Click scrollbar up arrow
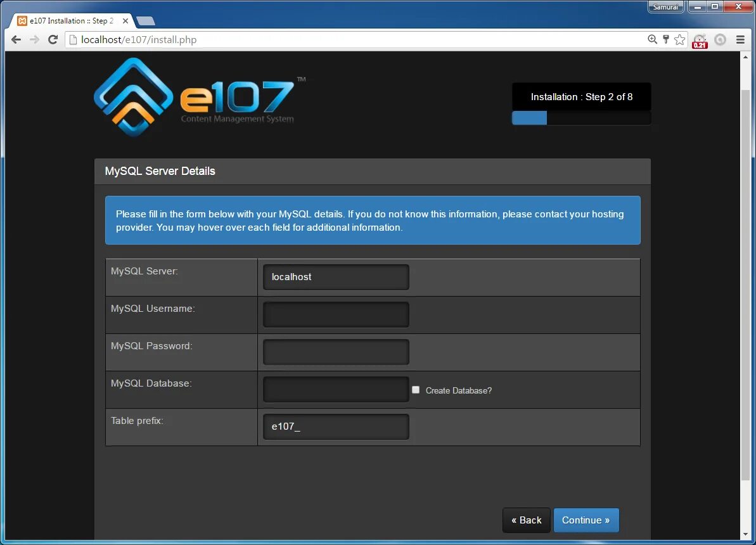Screen dimensions: 756x545 [x=746, y=56]
